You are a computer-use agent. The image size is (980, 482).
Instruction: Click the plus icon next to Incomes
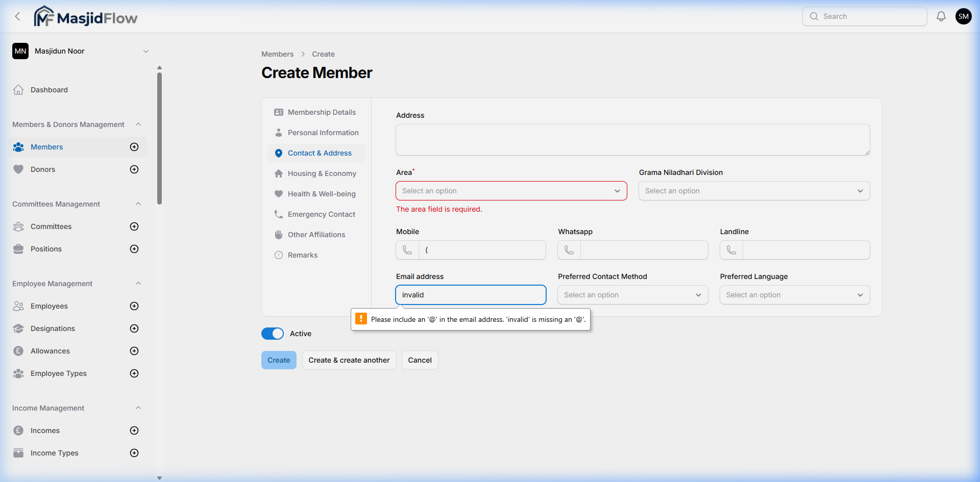[134, 430]
